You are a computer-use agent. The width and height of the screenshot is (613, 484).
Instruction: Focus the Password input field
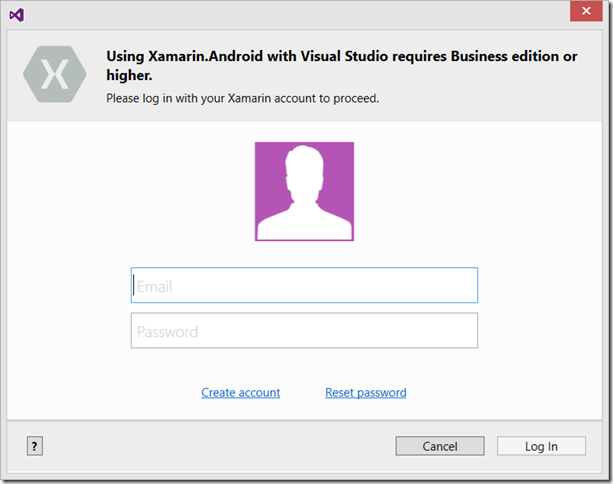click(x=304, y=330)
